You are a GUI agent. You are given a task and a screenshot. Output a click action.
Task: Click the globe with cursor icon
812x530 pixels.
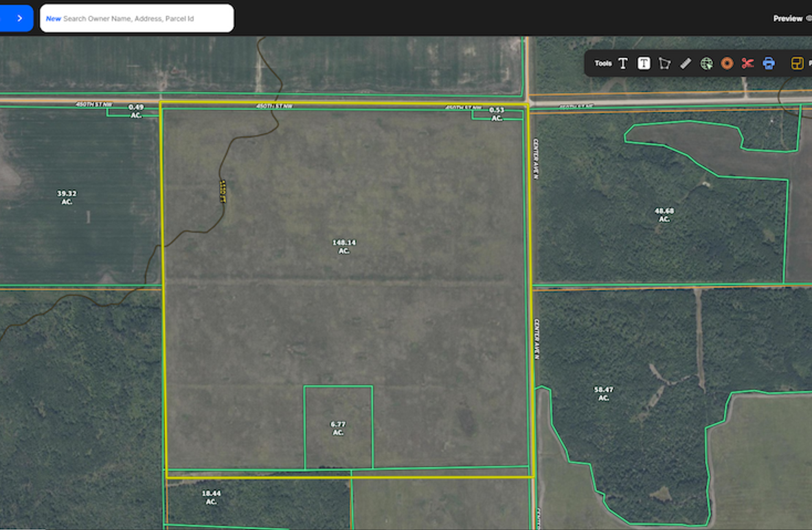(706, 63)
